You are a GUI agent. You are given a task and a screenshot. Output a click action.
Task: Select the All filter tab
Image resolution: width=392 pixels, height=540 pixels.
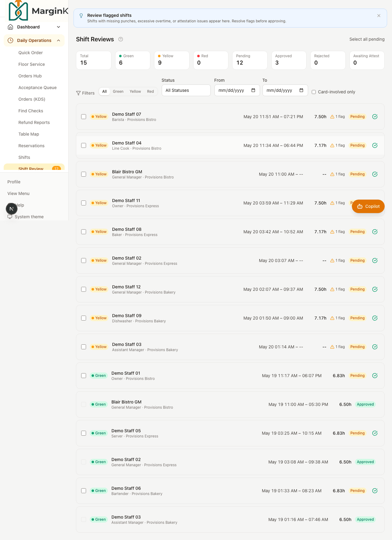[104, 92]
